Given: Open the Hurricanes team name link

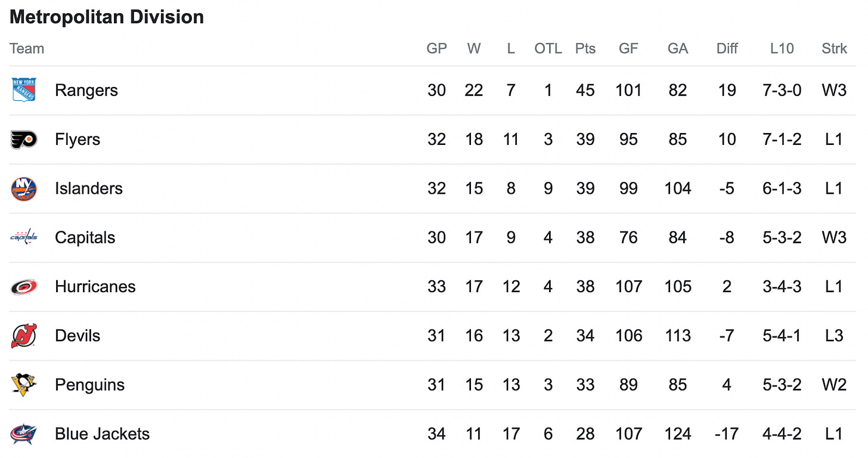Looking at the screenshot, I should pyautogui.click(x=95, y=287).
